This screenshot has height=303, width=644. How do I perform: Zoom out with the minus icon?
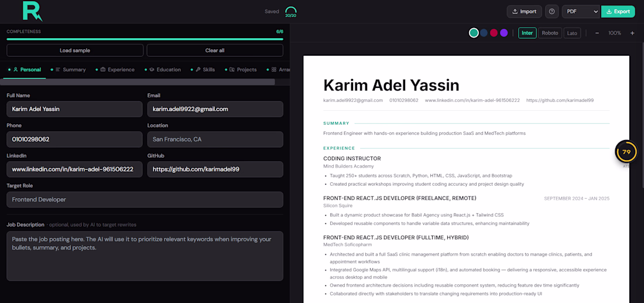[597, 33]
